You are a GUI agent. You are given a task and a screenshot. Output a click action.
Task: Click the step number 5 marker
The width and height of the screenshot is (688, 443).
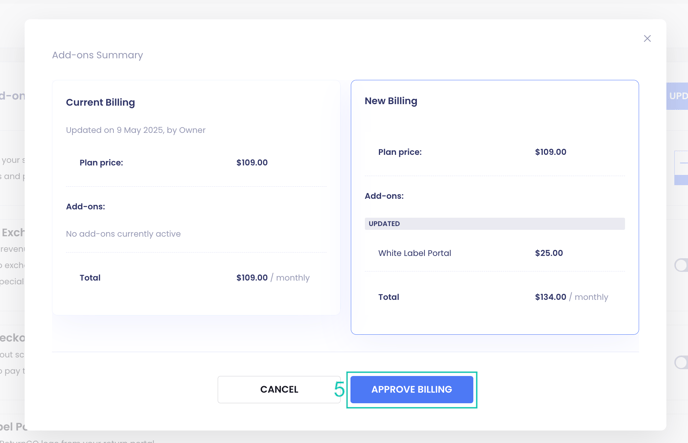click(x=339, y=389)
